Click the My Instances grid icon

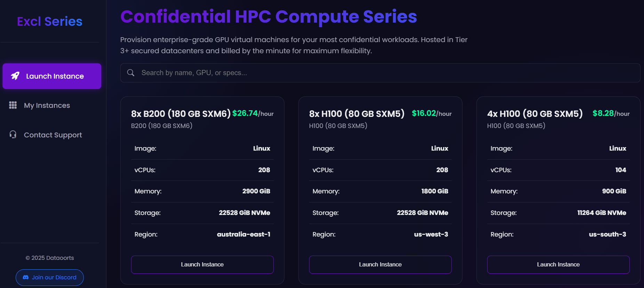(x=13, y=105)
